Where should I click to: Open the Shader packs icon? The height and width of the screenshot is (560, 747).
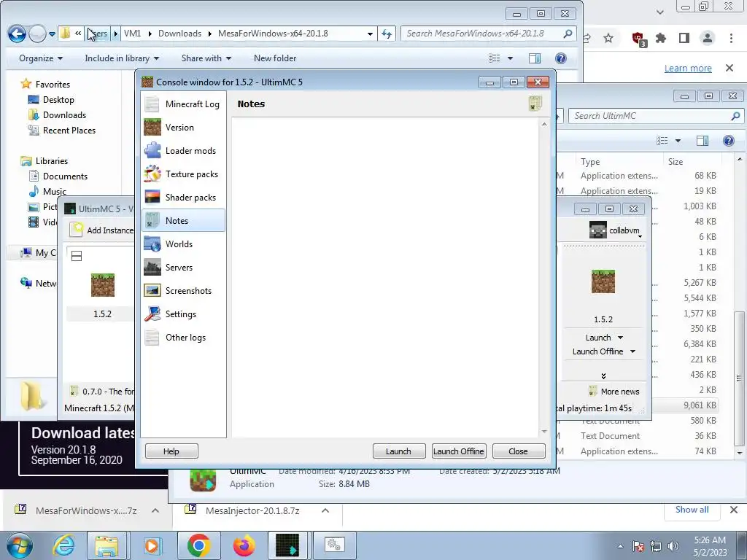click(x=152, y=197)
